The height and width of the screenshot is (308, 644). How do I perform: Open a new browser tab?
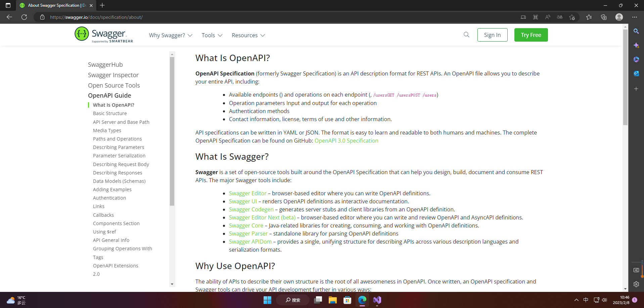pyautogui.click(x=102, y=5)
